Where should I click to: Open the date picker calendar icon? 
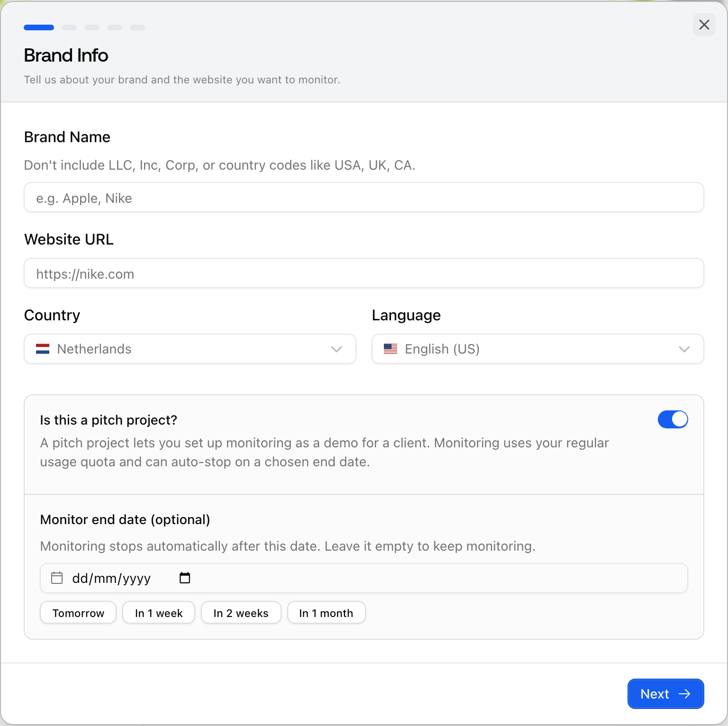coord(185,578)
